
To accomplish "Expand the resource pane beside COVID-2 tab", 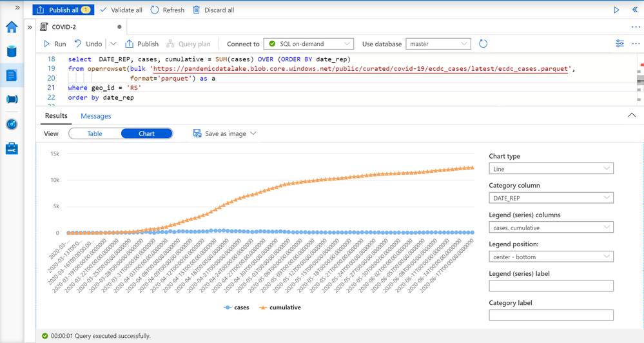I will click(30, 27).
